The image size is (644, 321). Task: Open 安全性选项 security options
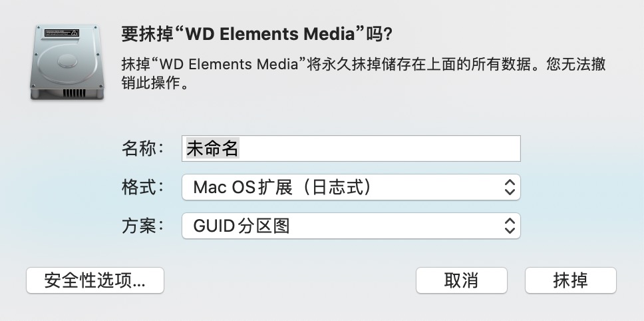(94, 280)
